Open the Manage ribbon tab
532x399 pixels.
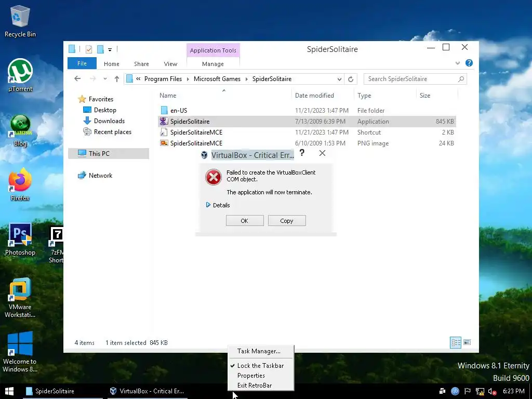click(212, 64)
